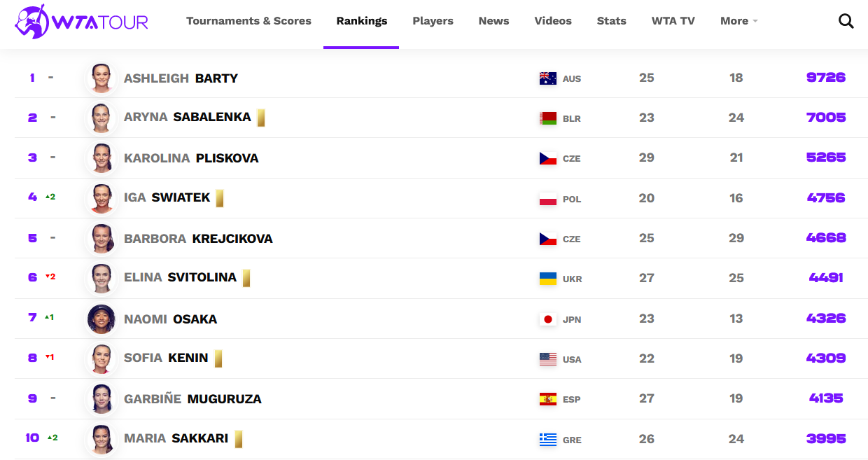
Task: Click the Greece flag beside GRE
Action: click(x=547, y=440)
